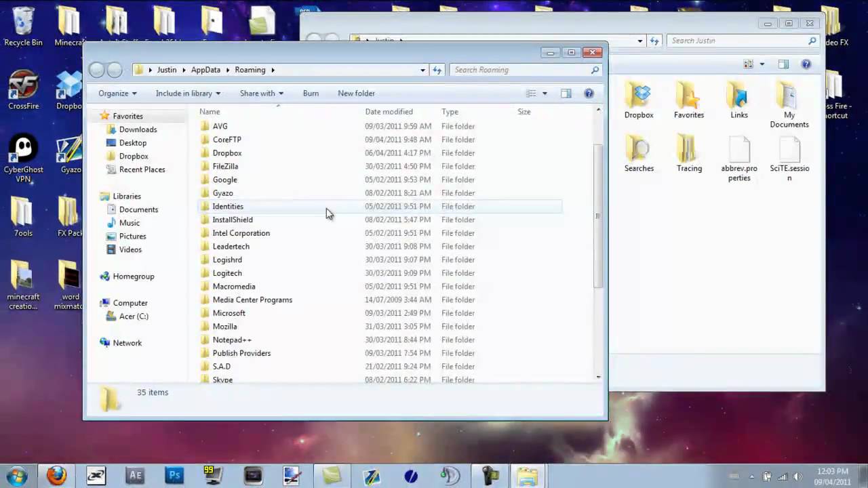Select the Recycle Bin desktop icon
Image resolution: width=868 pixels, height=488 pixels.
[x=23, y=27]
